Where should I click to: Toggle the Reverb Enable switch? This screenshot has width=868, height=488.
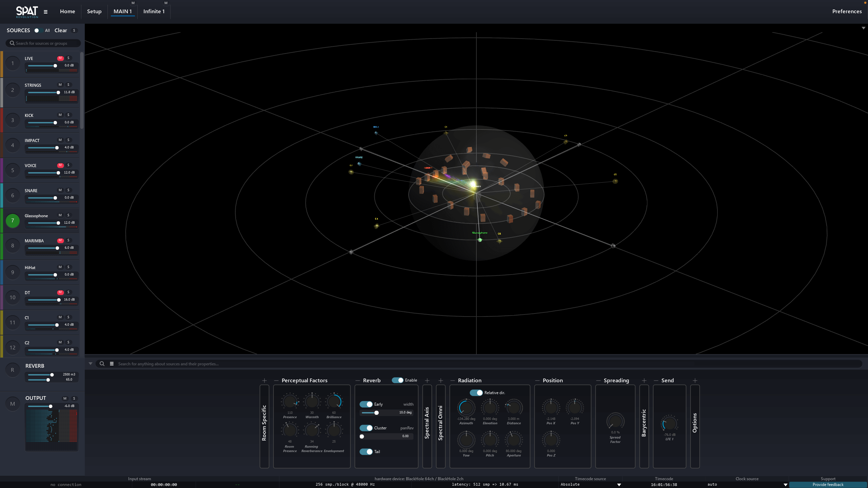397,380
